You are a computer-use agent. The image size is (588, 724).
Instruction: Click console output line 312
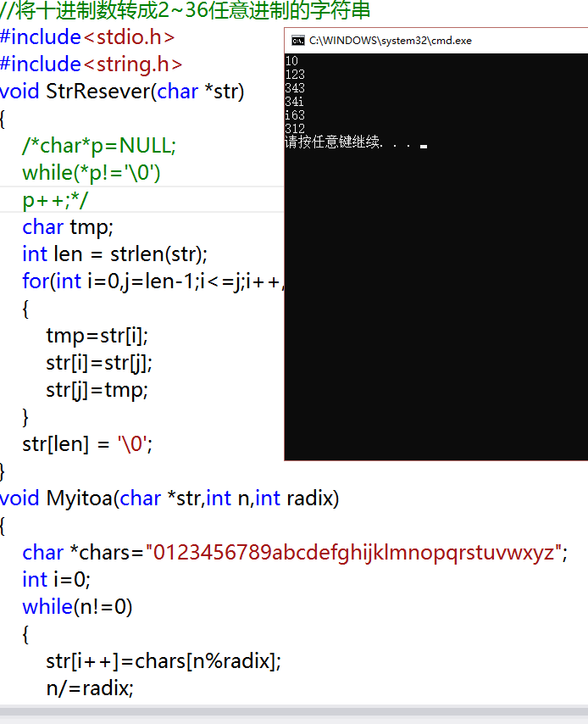coord(295,128)
